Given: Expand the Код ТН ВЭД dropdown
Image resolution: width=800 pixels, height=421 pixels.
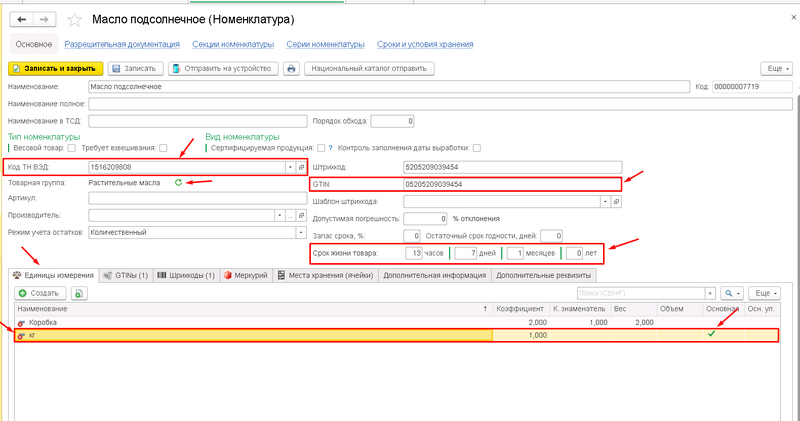Looking at the screenshot, I should click(290, 167).
